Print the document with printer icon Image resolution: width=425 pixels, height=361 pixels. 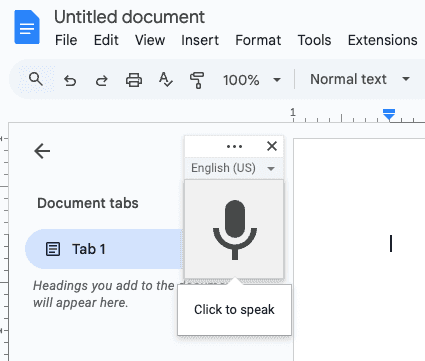coord(134,80)
